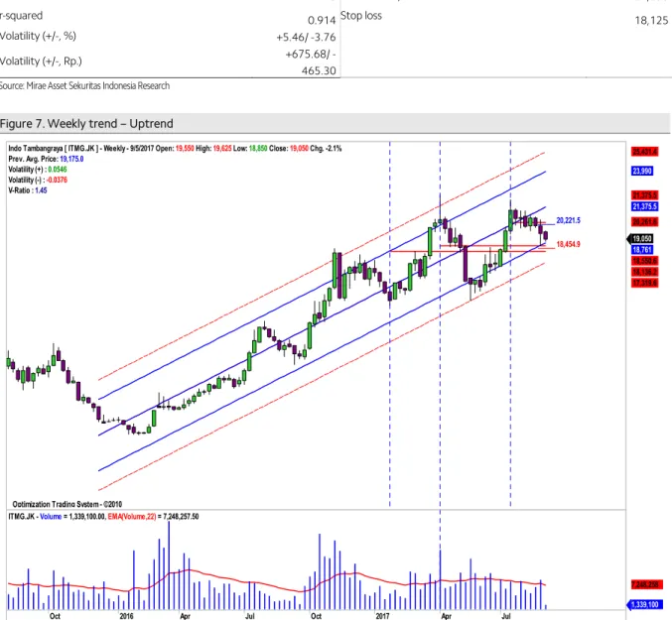Select the "Volatility (+/-, %)" label
This screenshot has width=672, height=620.
point(38,36)
